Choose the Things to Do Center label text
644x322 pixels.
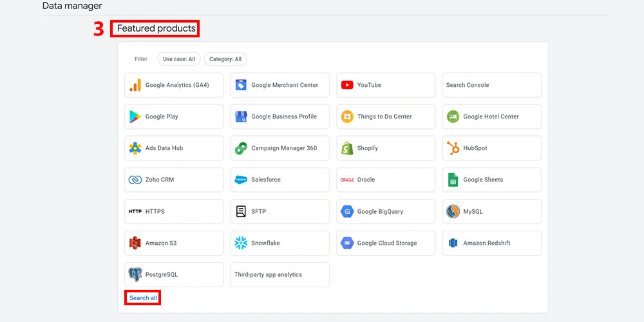coord(384,117)
